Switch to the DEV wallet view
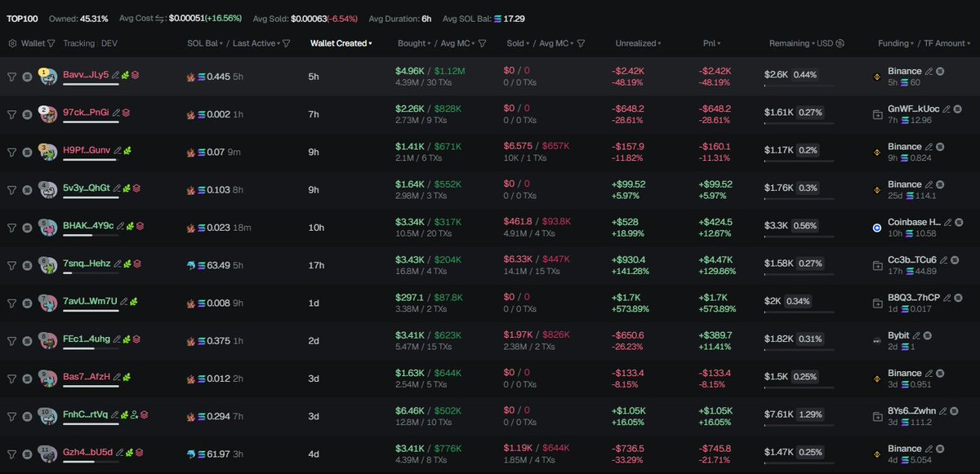 pos(110,43)
